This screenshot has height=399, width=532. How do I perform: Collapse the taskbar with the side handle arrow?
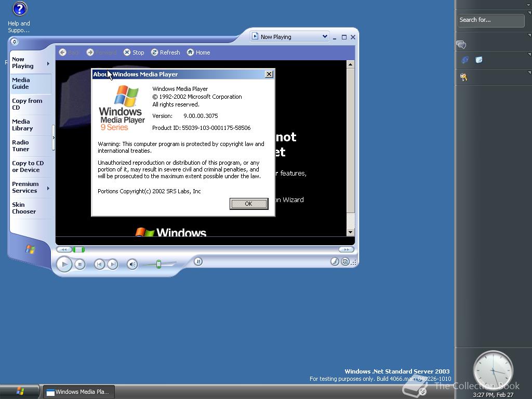tap(54, 138)
